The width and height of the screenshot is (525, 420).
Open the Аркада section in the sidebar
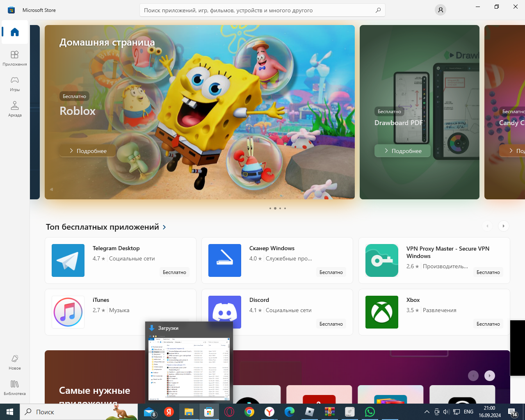(15, 109)
